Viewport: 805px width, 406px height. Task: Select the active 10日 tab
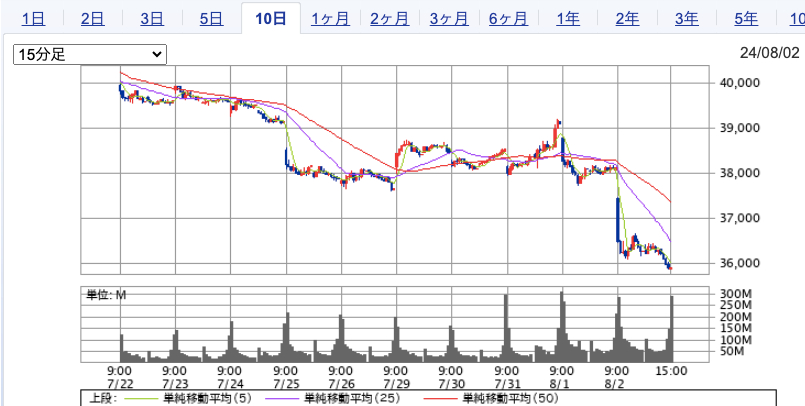(271, 20)
